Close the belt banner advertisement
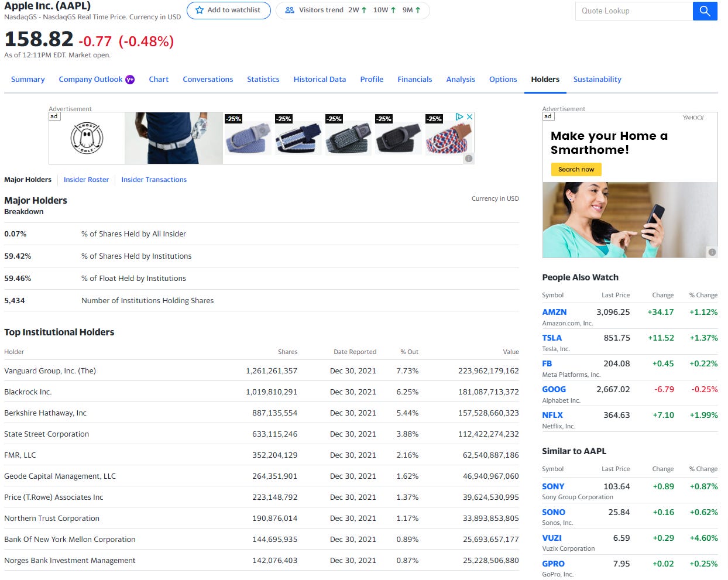728x580 pixels. pos(469,117)
